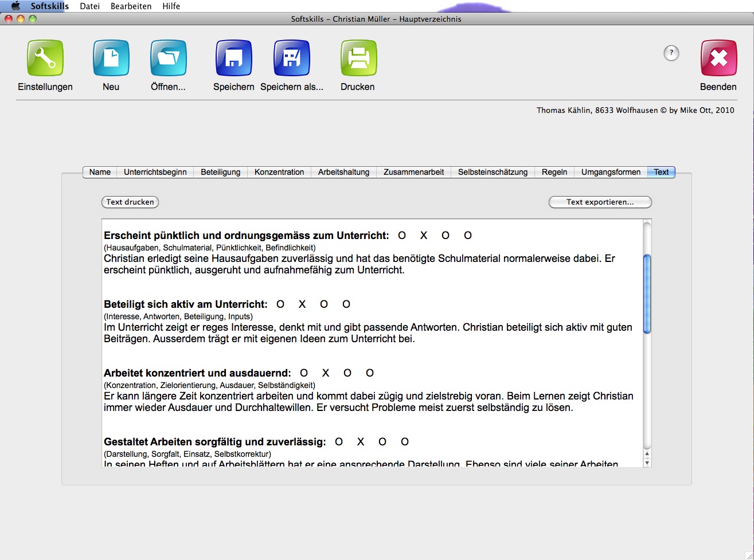The height and width of the screenshot is (560, 754).
Task: Click the heading 'Beteiligt sich aktiv am Unterricht'
Action: click(186, 304)
